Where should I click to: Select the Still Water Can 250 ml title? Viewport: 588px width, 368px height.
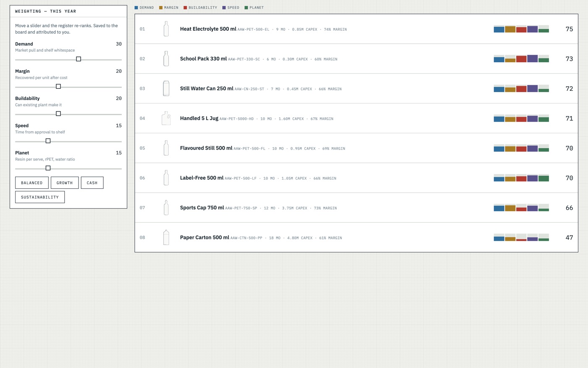point(207,89)
